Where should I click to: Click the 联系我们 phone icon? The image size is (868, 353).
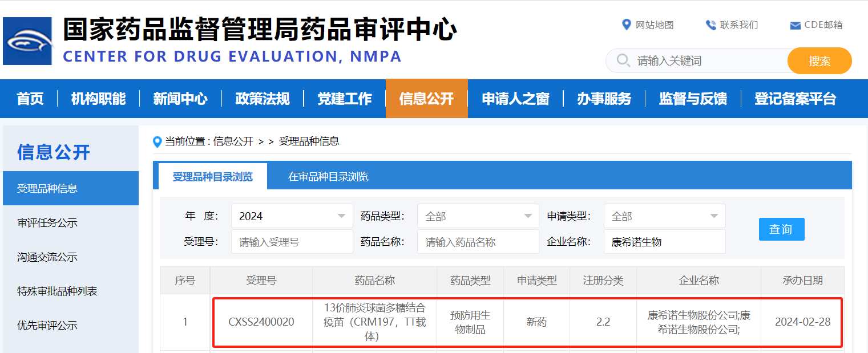tap(710, 25)
